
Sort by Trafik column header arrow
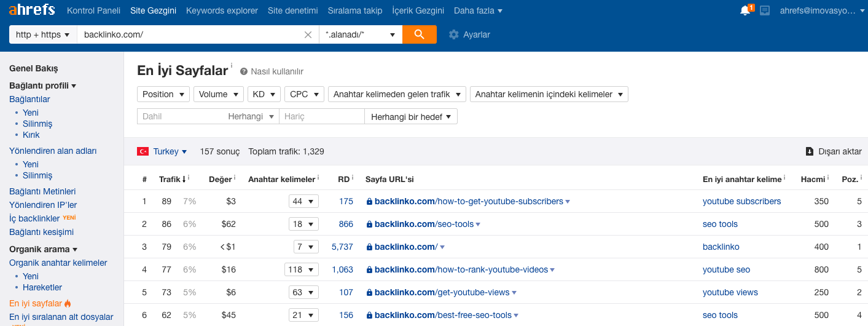click(x=184, y=179)
